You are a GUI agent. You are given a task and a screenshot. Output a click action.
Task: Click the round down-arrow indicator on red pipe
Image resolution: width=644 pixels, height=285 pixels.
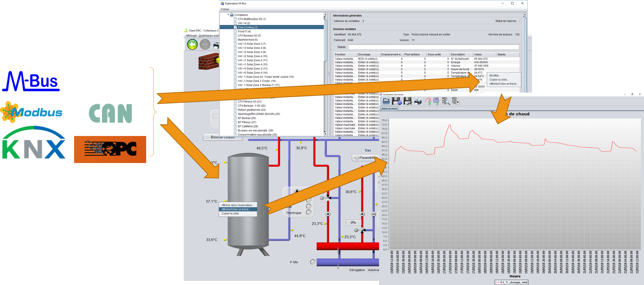328,214
